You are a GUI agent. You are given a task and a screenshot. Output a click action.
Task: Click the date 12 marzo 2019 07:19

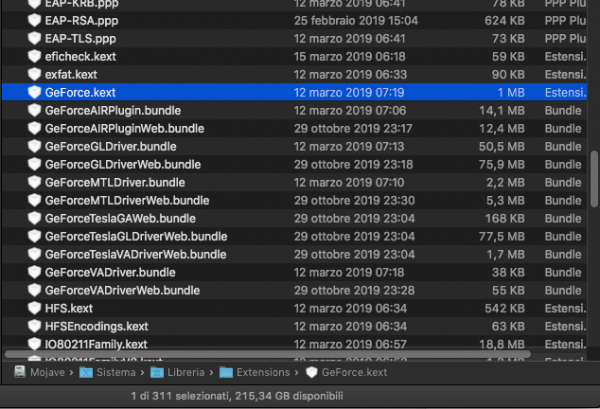click(349, 93)
